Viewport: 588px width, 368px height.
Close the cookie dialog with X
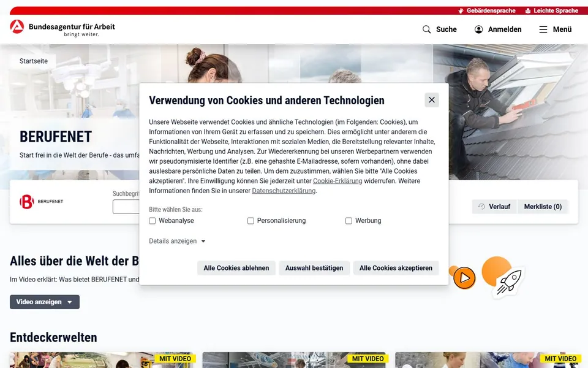(432, 100)
